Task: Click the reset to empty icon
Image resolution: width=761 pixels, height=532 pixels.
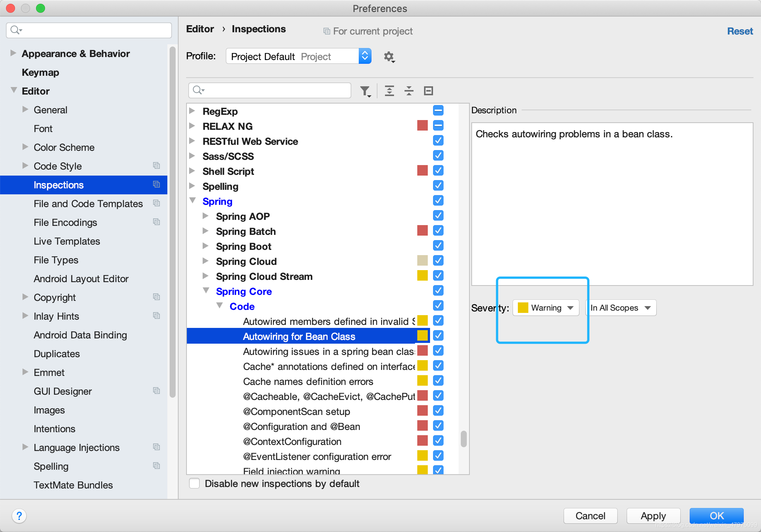Action: tap(429, 91)
